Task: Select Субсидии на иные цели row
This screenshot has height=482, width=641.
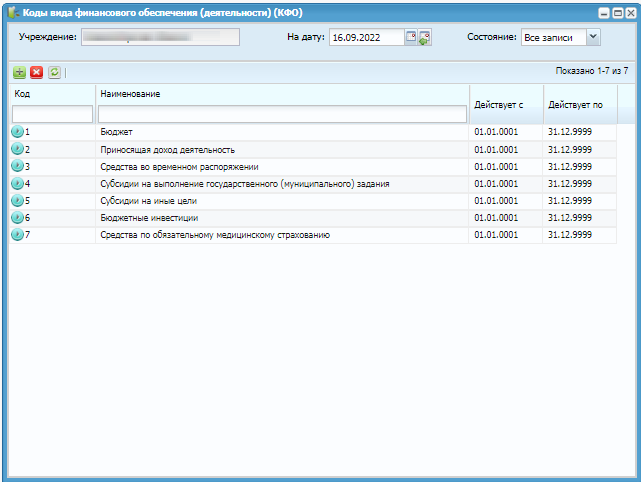Action: pyautogui.click(x=148, y=201)
